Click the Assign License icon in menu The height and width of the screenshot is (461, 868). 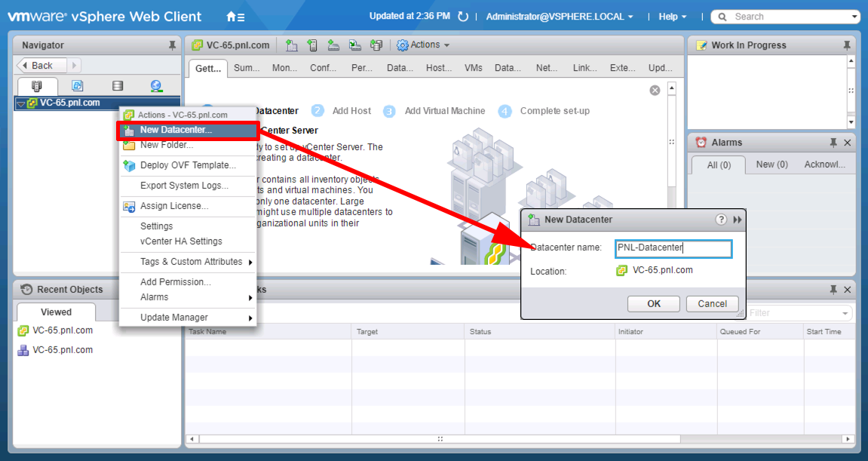[129, 206]
